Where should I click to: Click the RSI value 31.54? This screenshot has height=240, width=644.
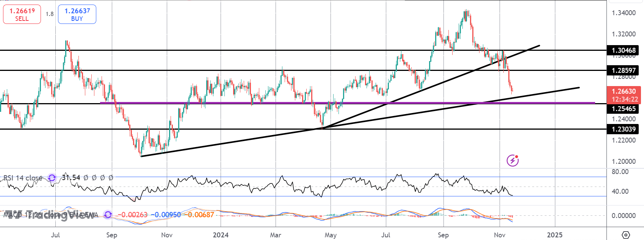(x=71, y=177)
